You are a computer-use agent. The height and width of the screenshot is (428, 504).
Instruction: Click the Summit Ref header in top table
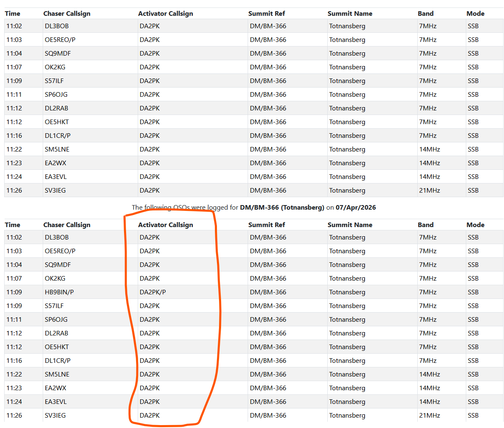pos(266,13)
